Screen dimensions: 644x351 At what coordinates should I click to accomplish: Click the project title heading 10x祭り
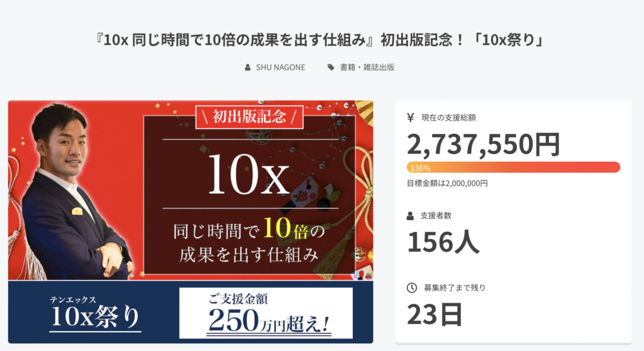click(320, 40)
